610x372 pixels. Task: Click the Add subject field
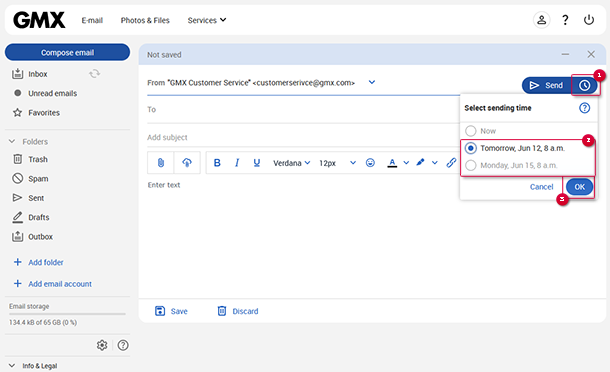tap(303, 137)
